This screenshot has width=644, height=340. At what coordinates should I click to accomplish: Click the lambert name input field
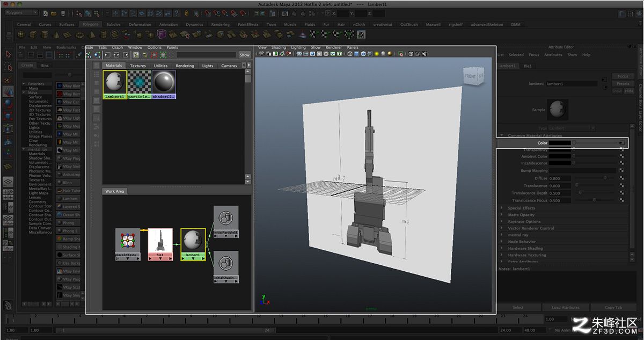(572, 84)
